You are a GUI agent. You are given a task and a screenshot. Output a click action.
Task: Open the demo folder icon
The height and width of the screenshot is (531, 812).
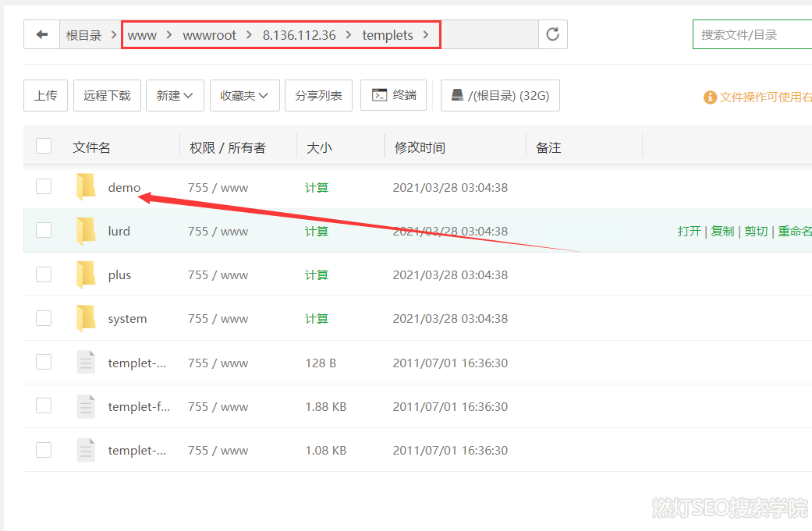coord(86,187)
